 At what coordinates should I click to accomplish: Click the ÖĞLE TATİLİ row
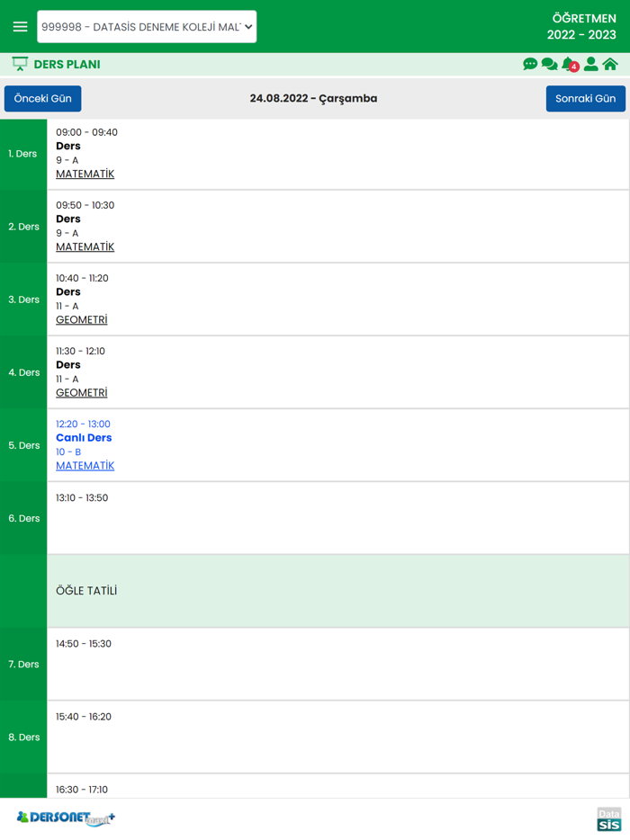(338, 591)
